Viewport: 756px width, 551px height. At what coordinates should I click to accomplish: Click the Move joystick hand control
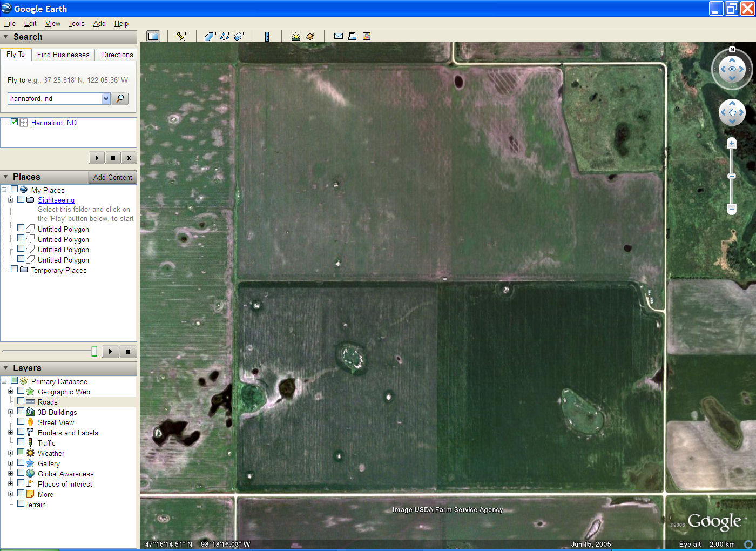coord(732,112)
